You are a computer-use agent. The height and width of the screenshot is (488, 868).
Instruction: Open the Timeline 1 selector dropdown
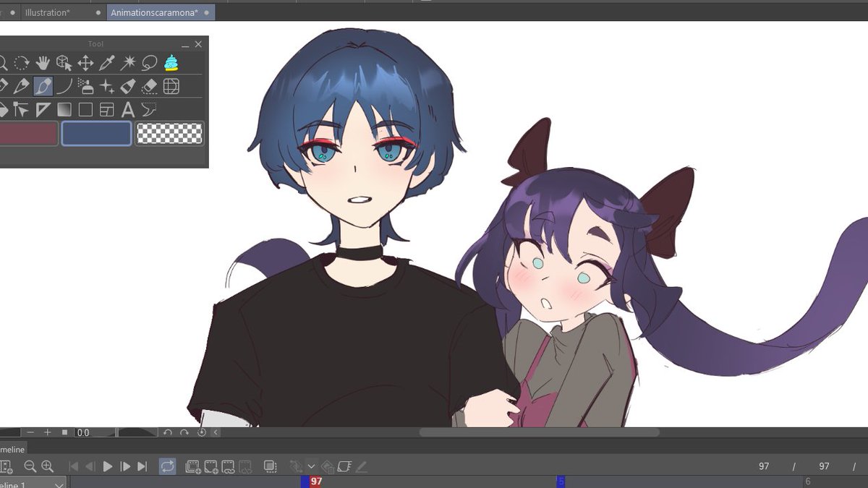(60, 484)
